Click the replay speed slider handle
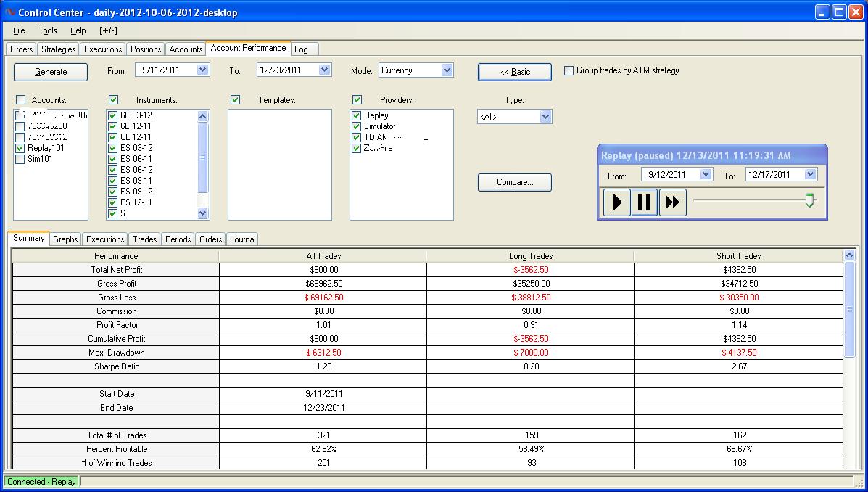 point(809,200)
